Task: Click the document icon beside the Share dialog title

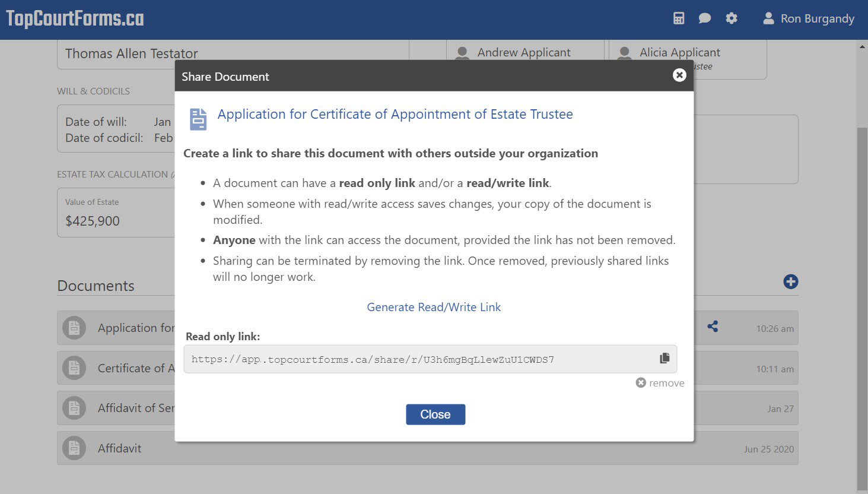Action: (198, 119)
